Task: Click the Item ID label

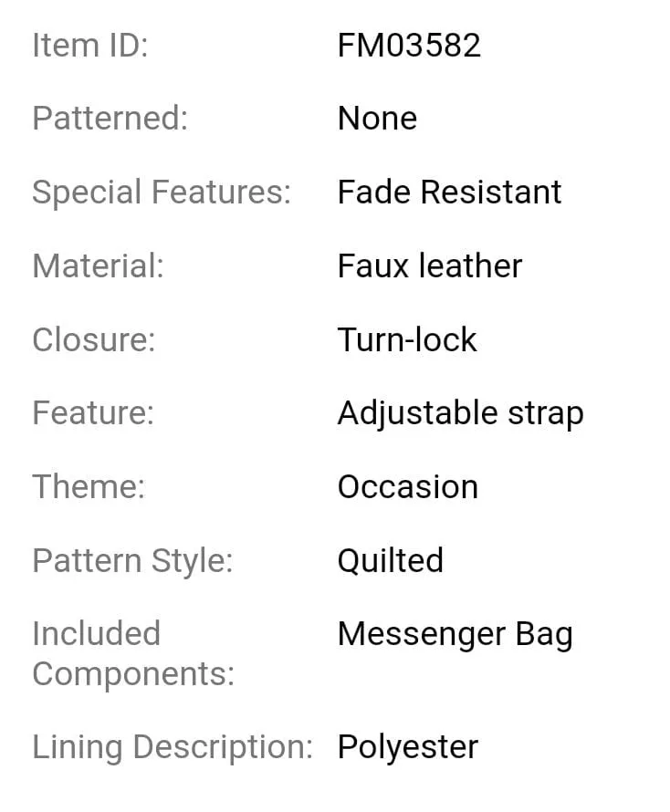Action: pyautogui.click(x=90, y=45)
